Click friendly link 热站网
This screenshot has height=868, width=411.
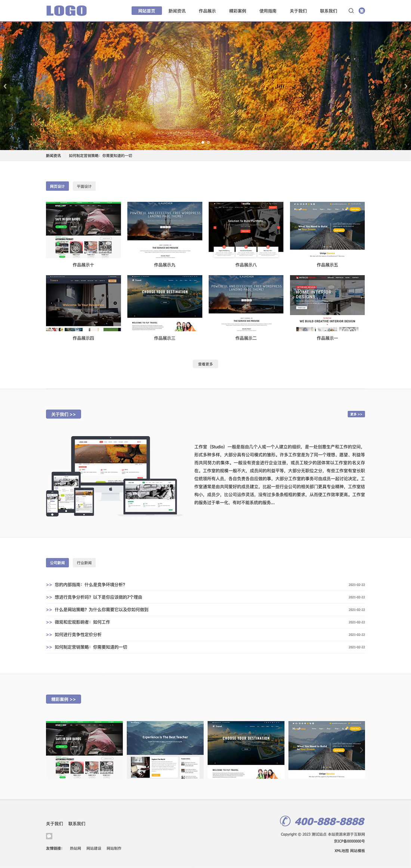pyautogui.click(x=75, y=848)
